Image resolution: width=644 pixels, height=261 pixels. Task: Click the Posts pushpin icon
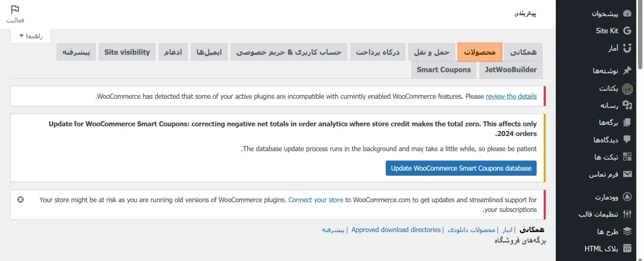[627, 70]
